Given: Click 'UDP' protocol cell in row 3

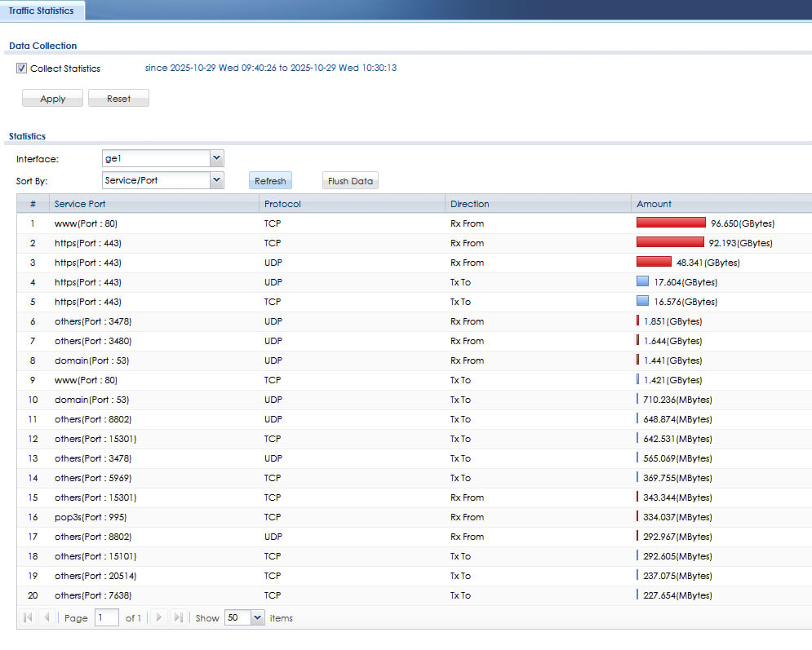Looking at the screenshot, I should [x=273, y=263].
